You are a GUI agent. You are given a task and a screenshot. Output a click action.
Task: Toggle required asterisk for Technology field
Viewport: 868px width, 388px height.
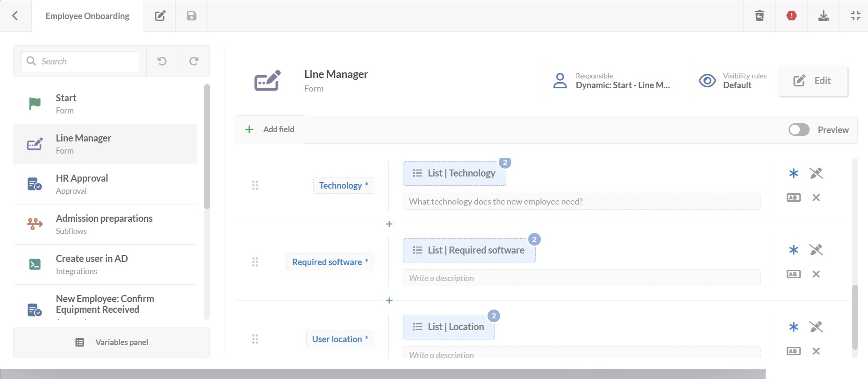pyautogui.click(x=794, y=173)
